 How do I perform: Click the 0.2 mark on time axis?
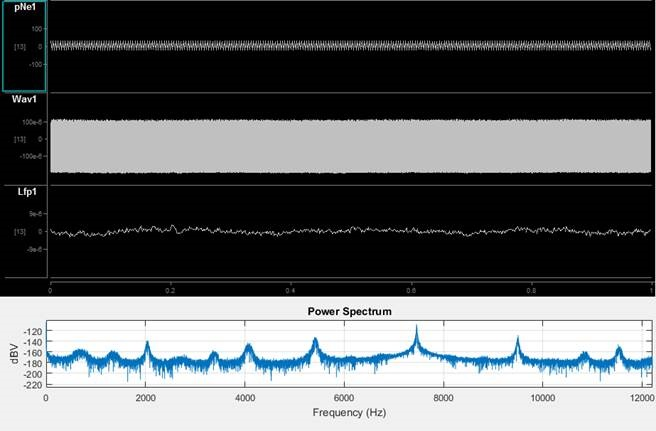click(x=170, y=290)
